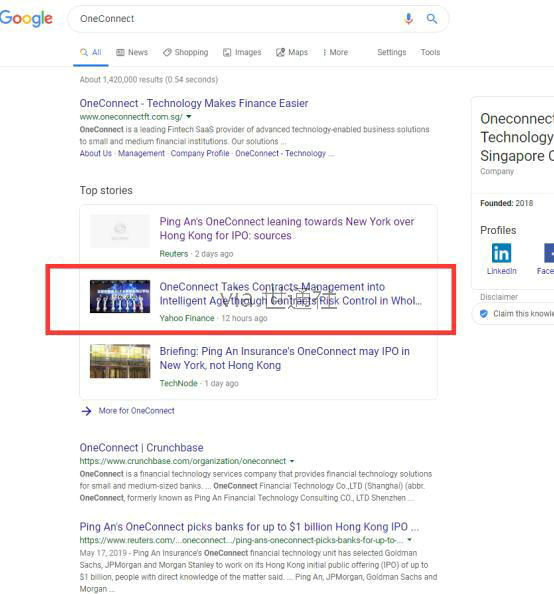554x594 pixels.
Task: Open search Settings
Action: 391,52
